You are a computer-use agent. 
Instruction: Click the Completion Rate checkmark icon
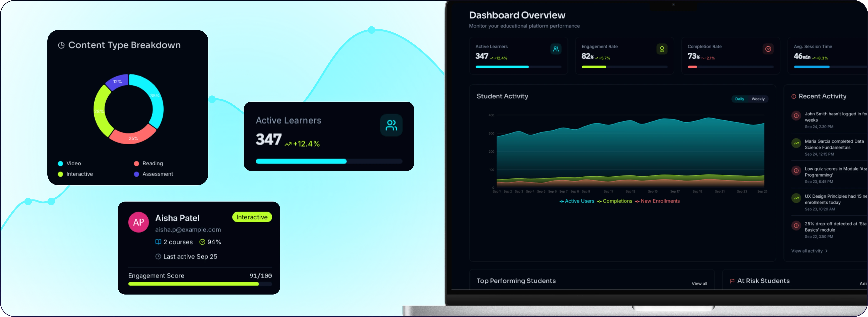[768, 49]
